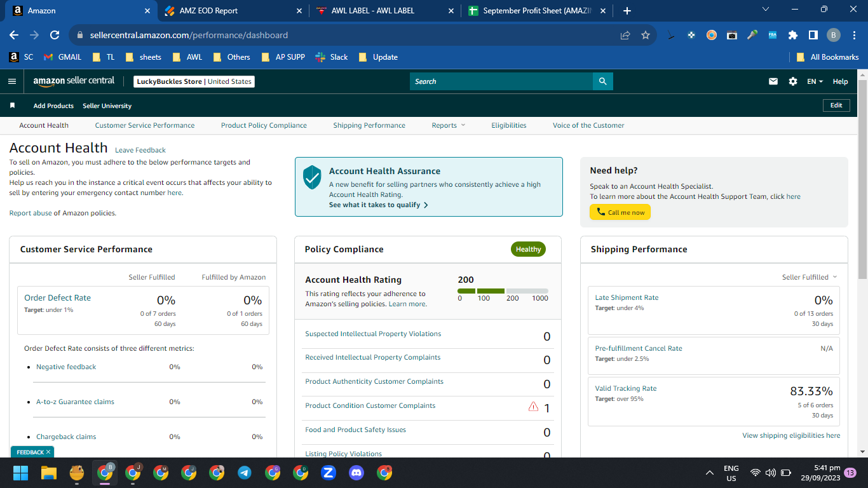Open the Order Defect Rate link
The width and height of the screenshot is (868, 488).
coord(57,297)
